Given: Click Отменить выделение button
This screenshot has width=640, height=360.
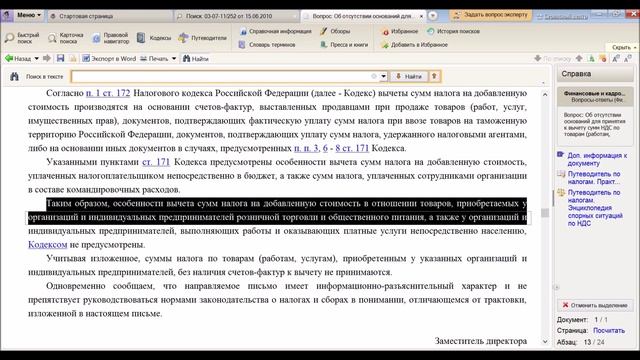Looking at the screenshot, I should click(594, 305).
